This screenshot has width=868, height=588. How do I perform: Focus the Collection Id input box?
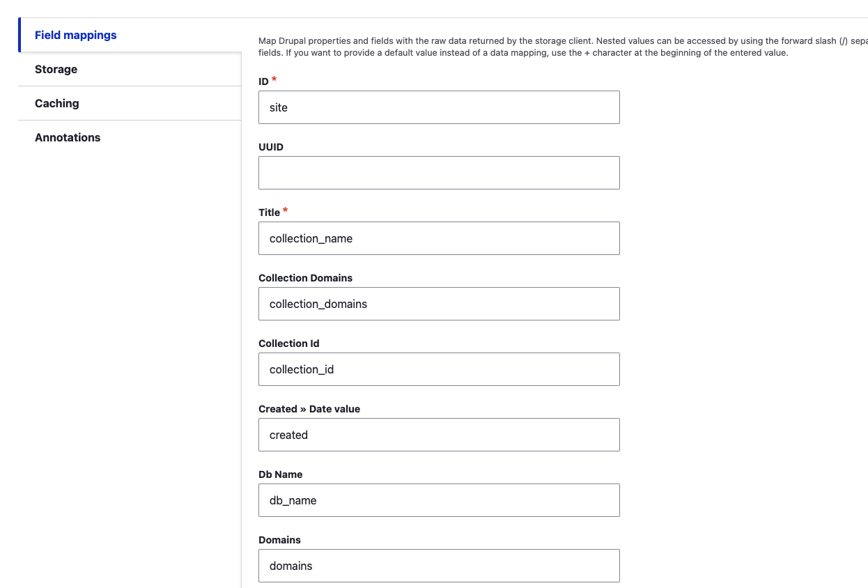click(439, 369)
